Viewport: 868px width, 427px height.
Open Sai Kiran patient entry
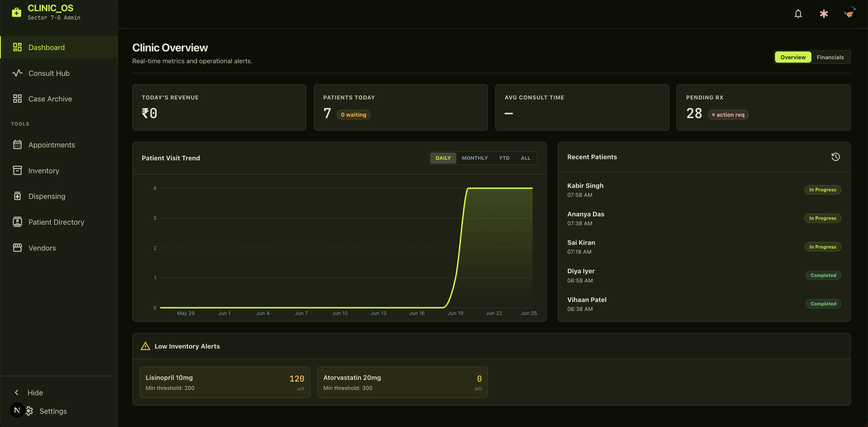pos(704,247)
